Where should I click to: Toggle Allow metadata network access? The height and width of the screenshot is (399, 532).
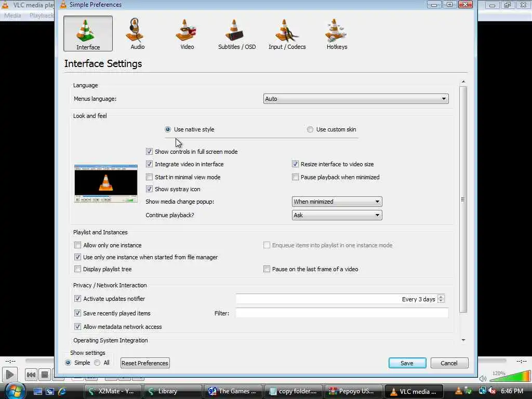tap(77, 326)
